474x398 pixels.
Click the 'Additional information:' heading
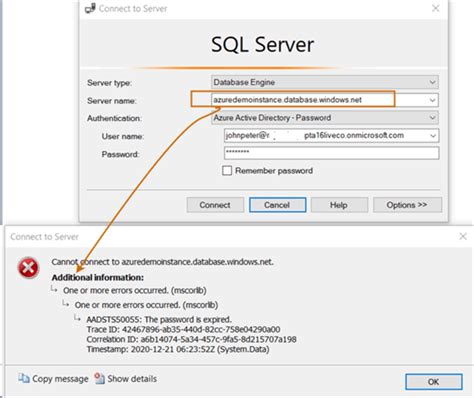tap(98, 277)
